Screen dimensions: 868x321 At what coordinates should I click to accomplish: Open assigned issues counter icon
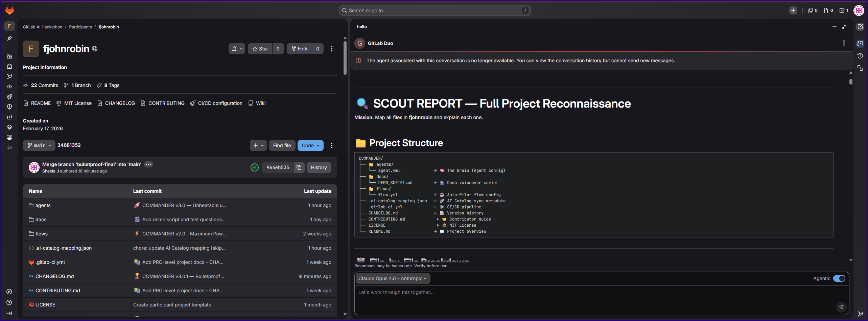click(813, 10)
